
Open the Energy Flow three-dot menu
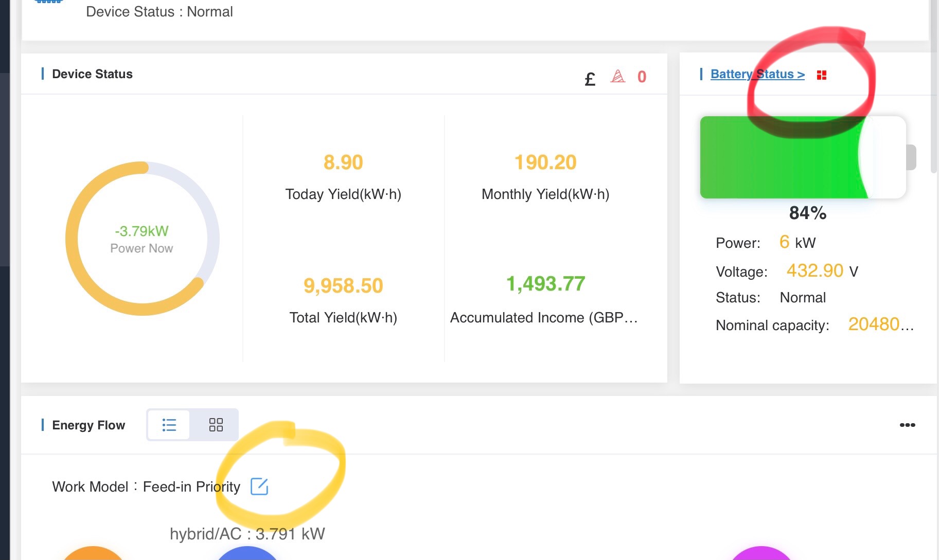tap(907, 425)
